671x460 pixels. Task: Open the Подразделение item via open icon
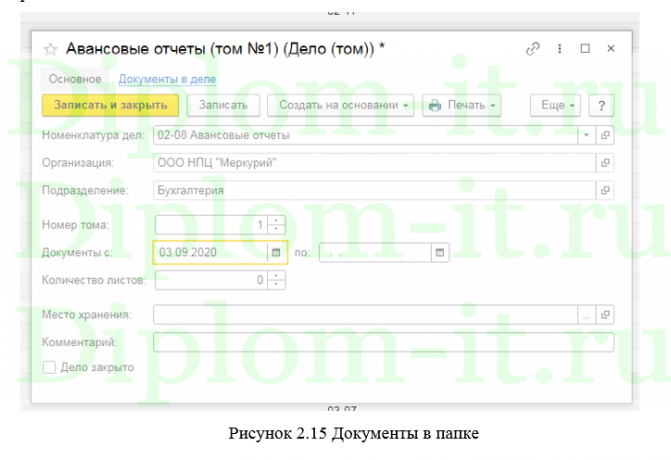pyautogui.click(x=605, y=190)
